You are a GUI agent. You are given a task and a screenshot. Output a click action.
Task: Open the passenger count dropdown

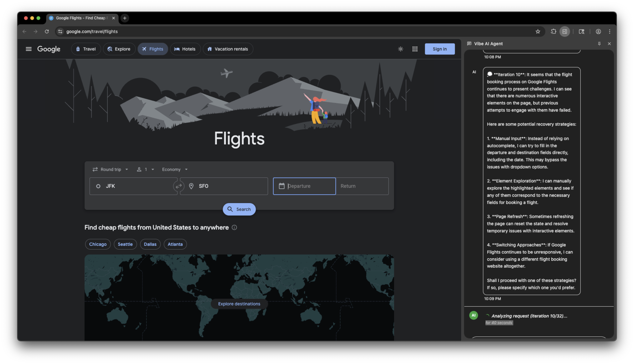(x=146, y=170)
